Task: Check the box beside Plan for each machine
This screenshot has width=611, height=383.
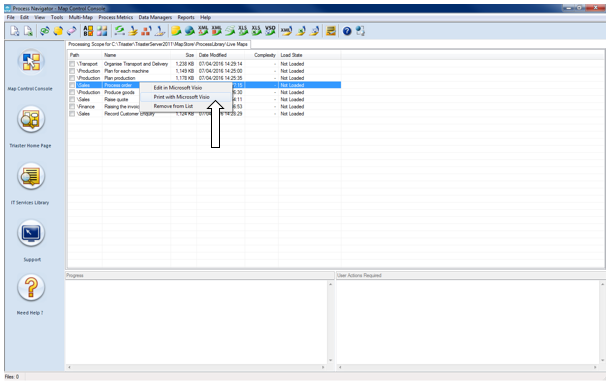Action: point(72,71)
